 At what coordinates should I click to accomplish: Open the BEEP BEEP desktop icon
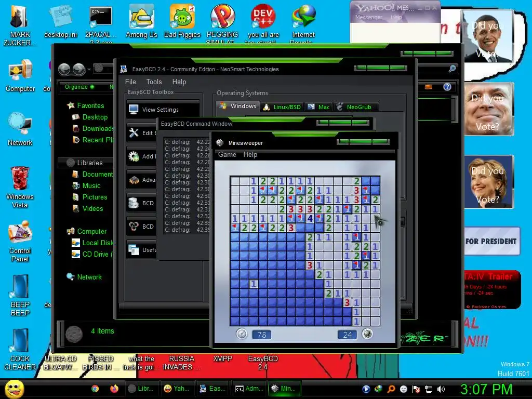pos(20,295)
